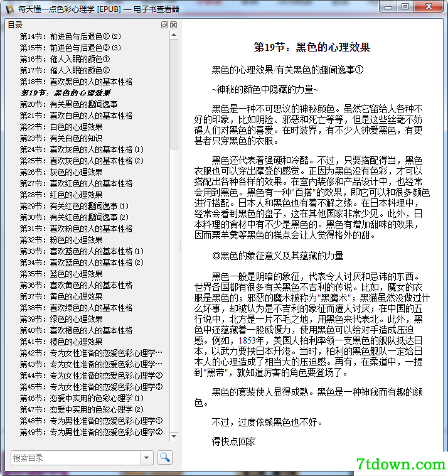Click the line ~神秘的颜色中隐藏的力量~
This screenshot has width=448, height=476.
265,89
